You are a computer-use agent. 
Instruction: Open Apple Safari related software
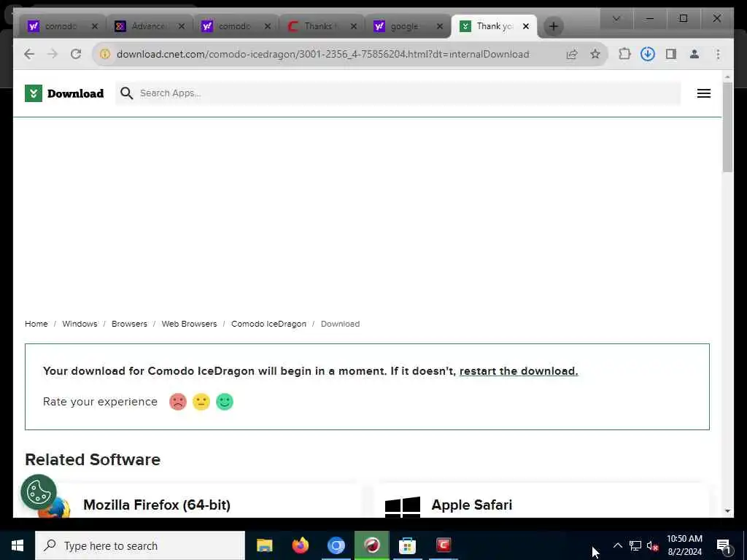pos(472,505)
